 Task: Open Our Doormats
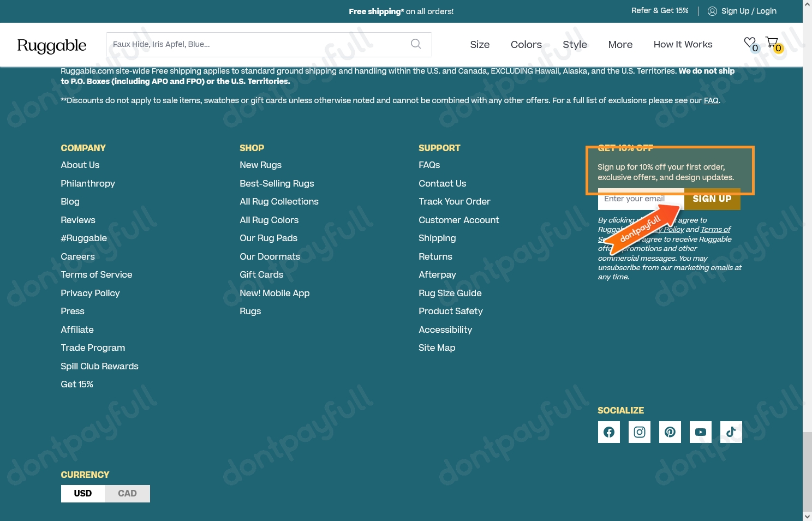[270, 256]
